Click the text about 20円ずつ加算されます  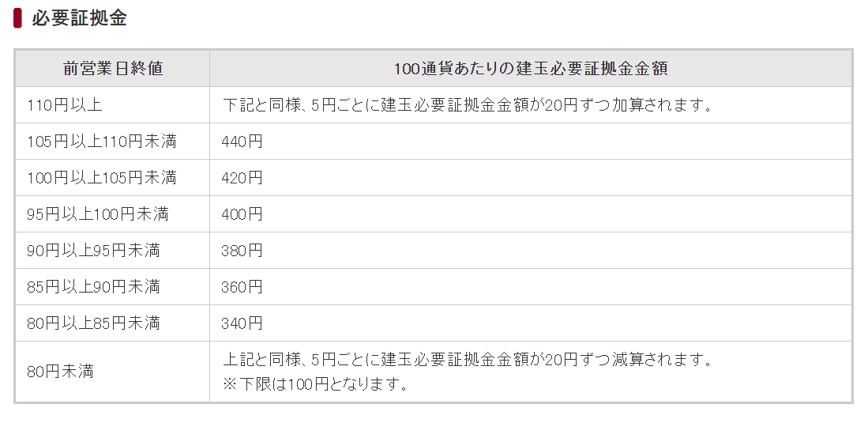(x=468, y=105)
